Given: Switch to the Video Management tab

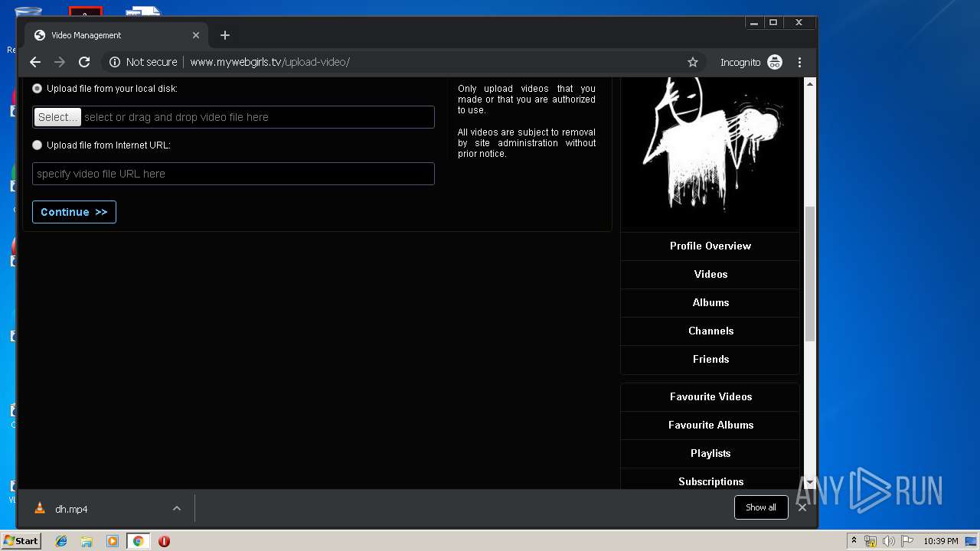Looking at the screenshot, I should (116, 35).
